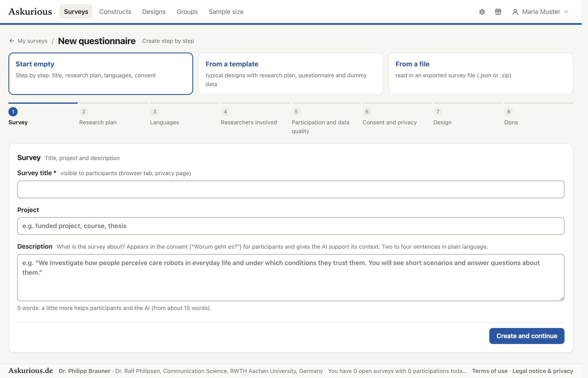Select the Start empty option card
Screen dimensions: 588x378
coord(101,73)
